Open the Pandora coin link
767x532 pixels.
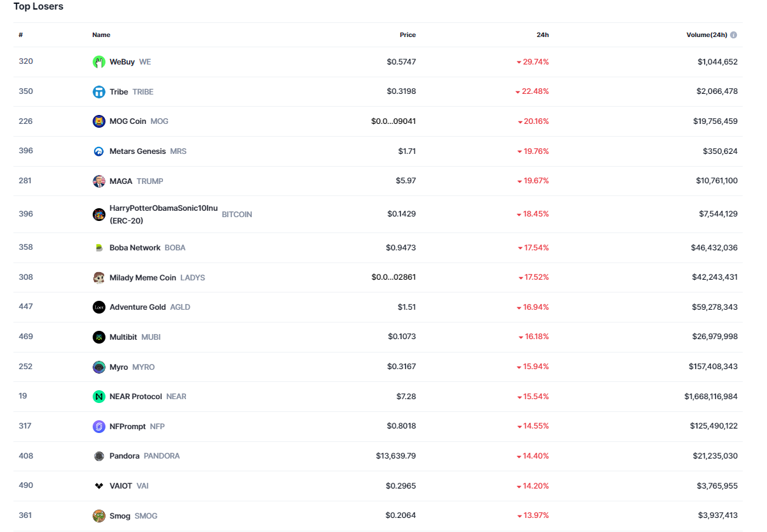pos(125,456)
